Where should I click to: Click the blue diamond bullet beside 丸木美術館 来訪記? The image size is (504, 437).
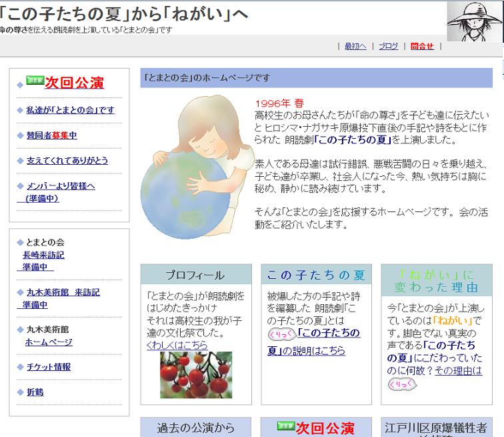coord(20,292)
